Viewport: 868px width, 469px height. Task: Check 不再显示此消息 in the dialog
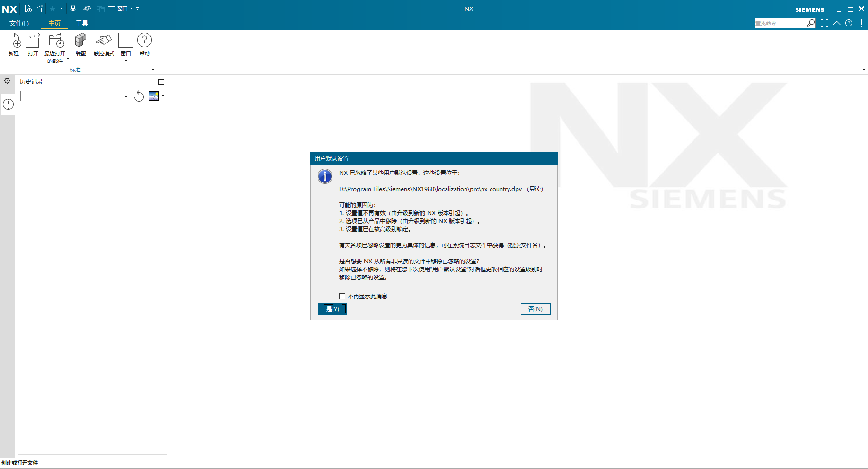coord(342,296)
